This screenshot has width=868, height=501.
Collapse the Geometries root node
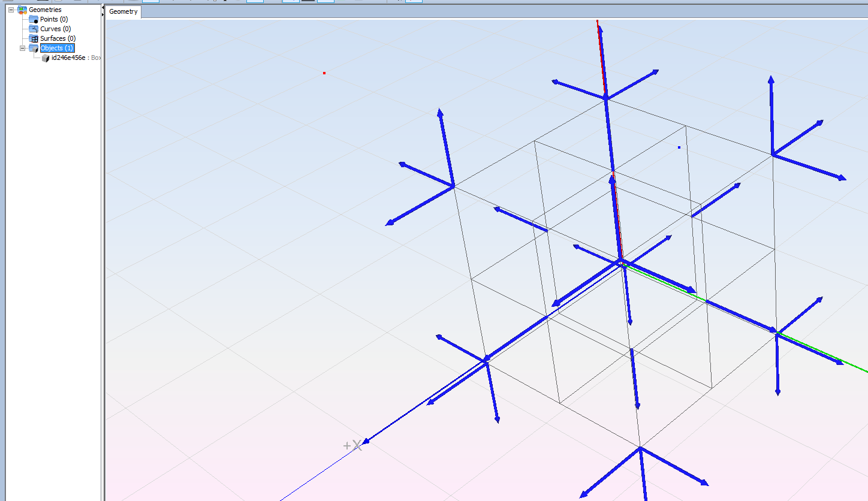11,10
